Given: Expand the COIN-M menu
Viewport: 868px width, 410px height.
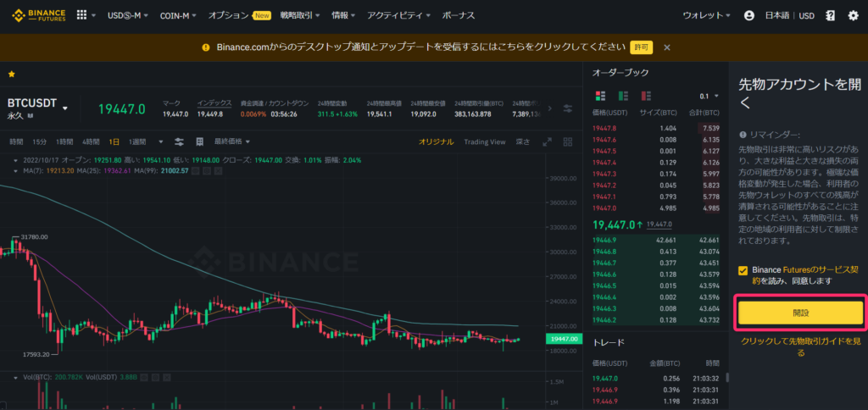Looking at the screenshot, I should click(178, 15).
